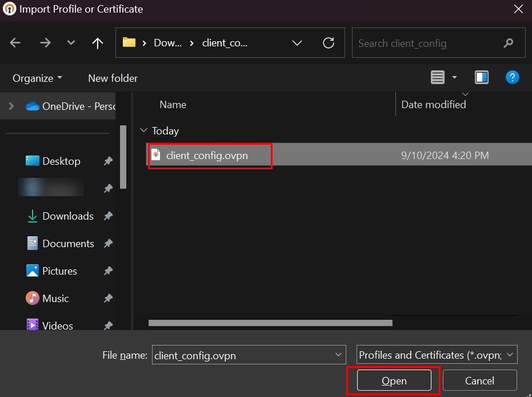532x397 pixels.
Task: Click the search magnifier icon
Action: 508,43
